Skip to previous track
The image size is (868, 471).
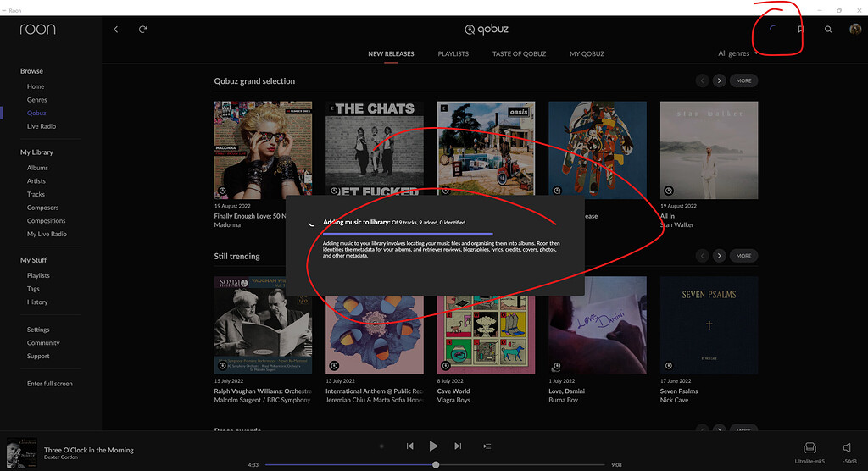[x=409, y=446]
